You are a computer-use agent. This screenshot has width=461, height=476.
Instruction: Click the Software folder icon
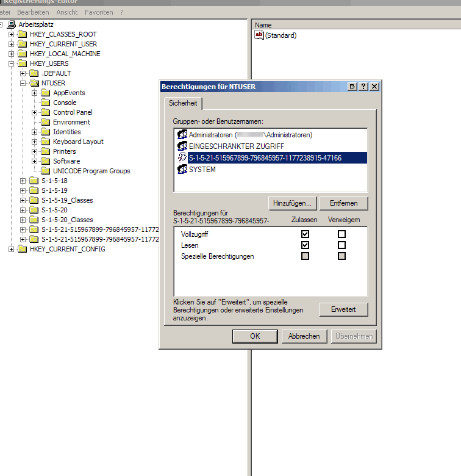46,161
